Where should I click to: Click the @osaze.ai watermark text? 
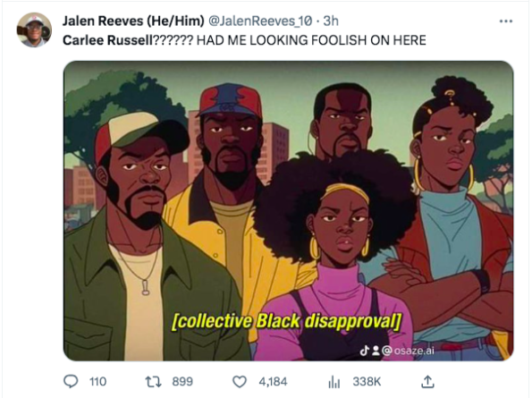[408, 351]
